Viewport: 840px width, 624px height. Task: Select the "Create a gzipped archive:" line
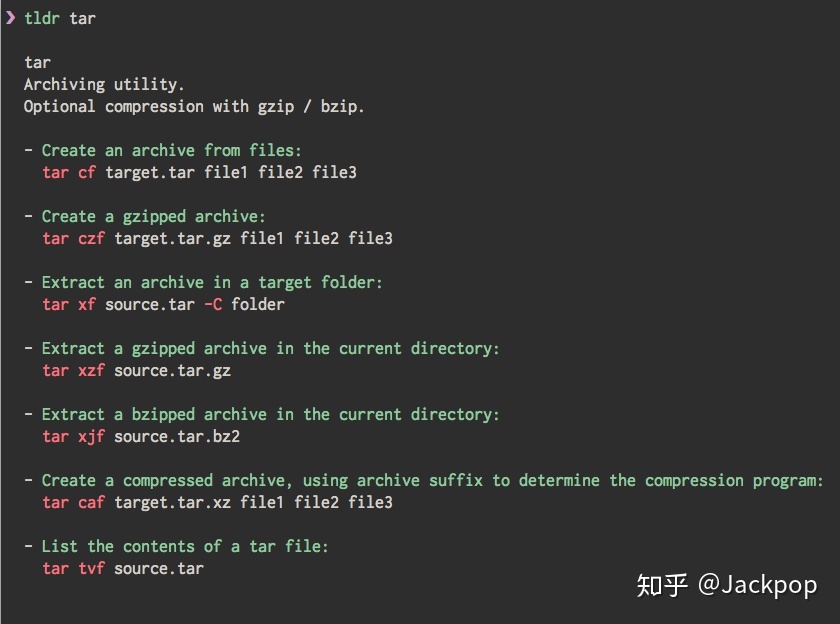(x=153, y=216)
